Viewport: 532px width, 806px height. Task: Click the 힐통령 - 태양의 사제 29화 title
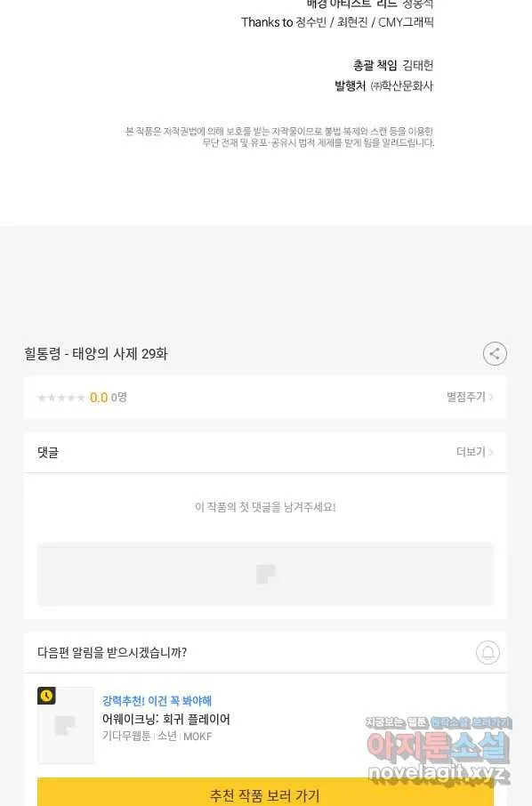point(95,354)
